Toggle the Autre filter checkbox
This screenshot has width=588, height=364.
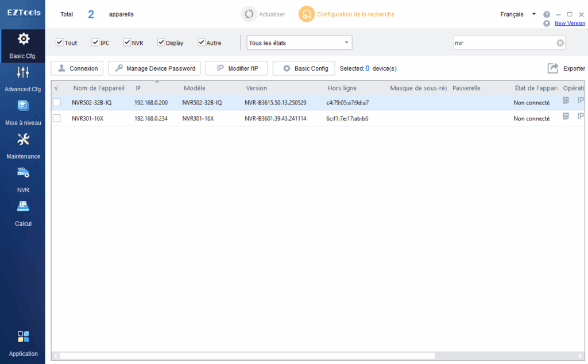pyautogui.click(x=202, y=42)
